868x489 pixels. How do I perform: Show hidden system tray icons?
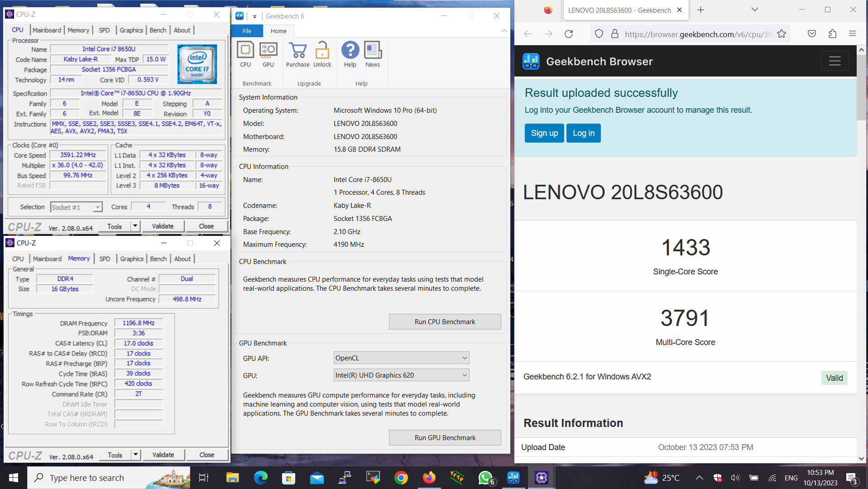tap(699, 478)
